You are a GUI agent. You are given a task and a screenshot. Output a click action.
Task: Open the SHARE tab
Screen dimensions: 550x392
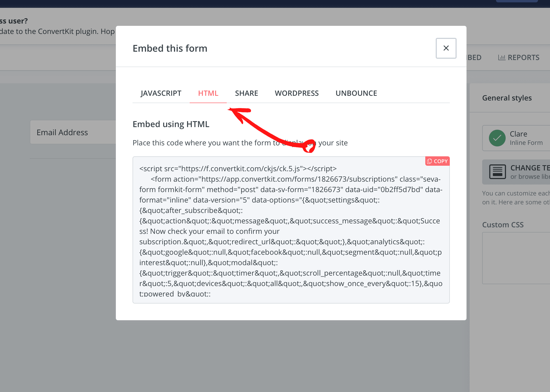[246, 93]
